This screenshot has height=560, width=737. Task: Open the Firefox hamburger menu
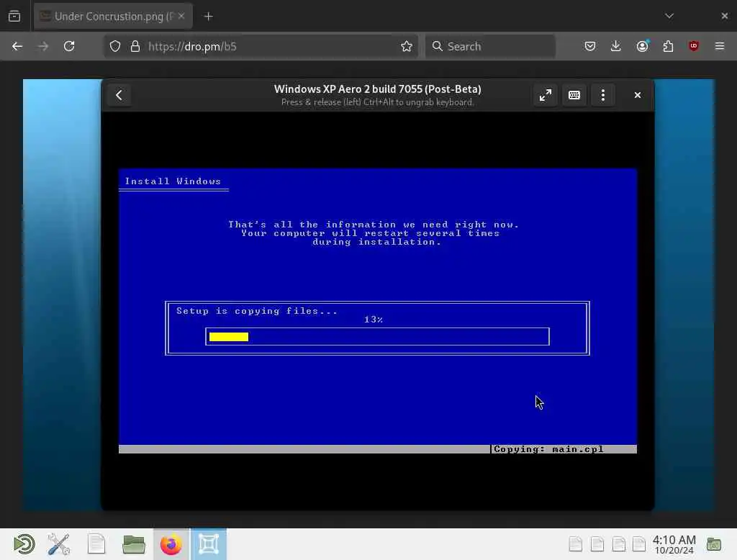point(720,46)
